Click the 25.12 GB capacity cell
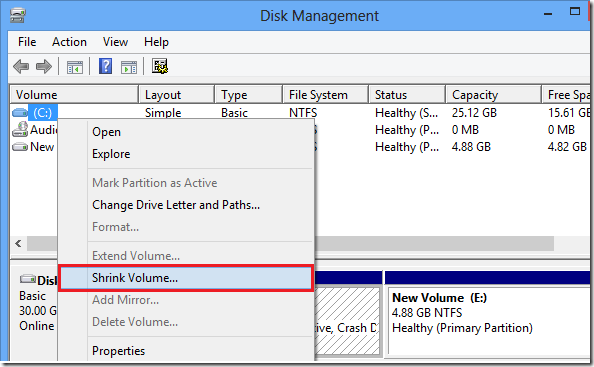 (474, 113)
